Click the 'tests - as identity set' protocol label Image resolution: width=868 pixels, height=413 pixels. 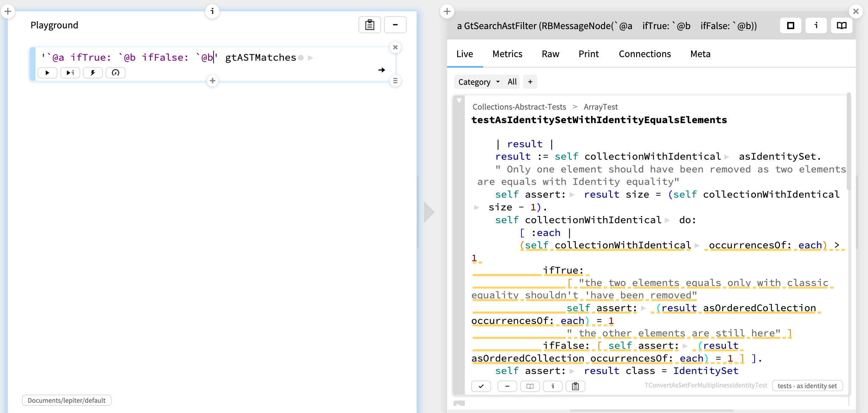tap(807, 386)
